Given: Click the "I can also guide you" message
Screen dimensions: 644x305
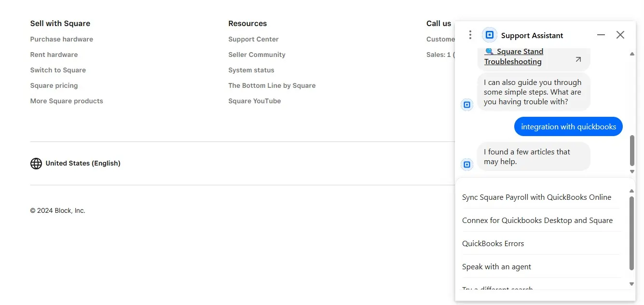Looking at the screenshot, I should point(534,92).
